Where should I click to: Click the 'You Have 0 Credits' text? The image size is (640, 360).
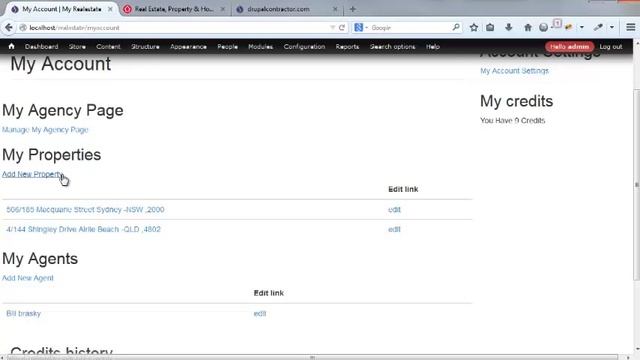coord(513,120)
